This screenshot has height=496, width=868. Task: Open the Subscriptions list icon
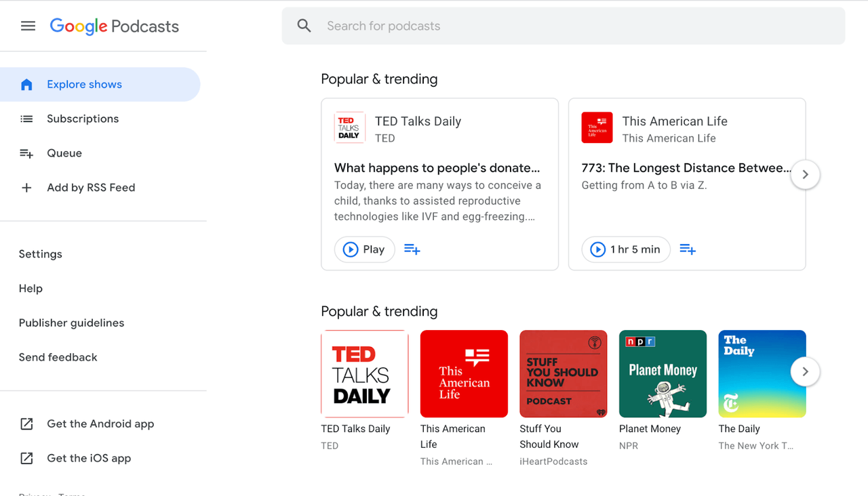click(x=26, y=119)
